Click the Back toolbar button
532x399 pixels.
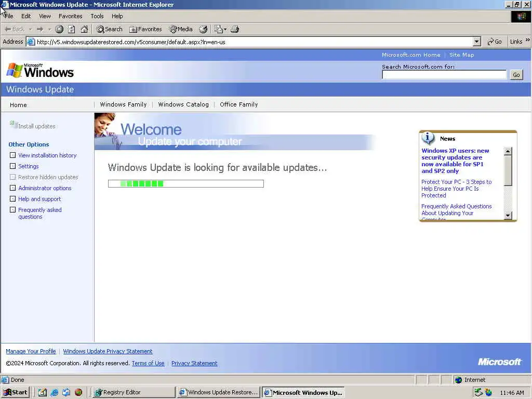(x=15, y=29)
